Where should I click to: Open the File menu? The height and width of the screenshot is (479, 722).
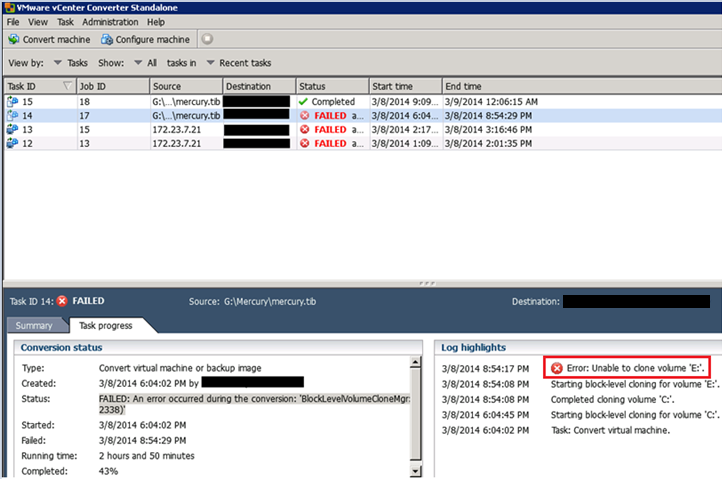[x=13, y=22]
